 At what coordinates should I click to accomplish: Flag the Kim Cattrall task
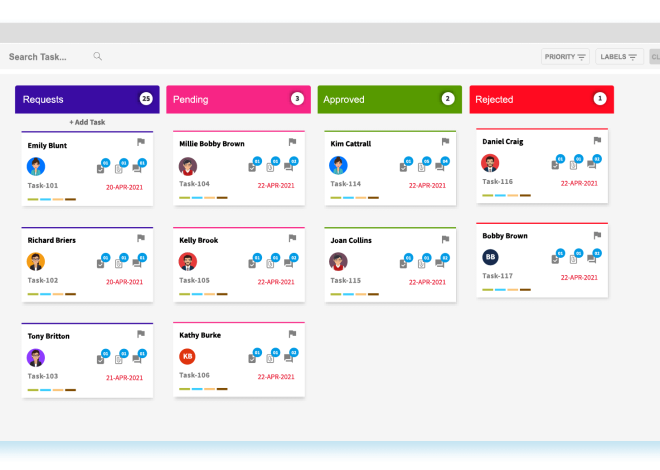pyautogui.click(x=445, y=142)
